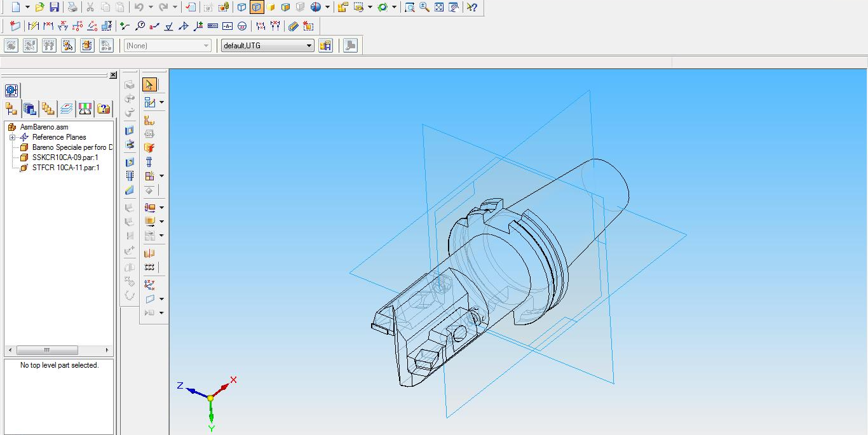Click the Fit view icon

pyautogui.click(x=439, y=7)
